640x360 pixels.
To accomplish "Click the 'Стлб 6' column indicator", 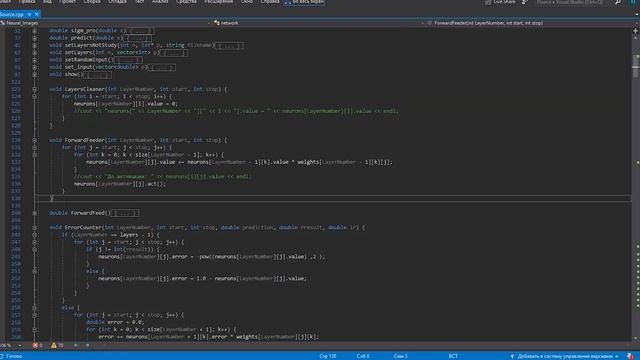I will point(363,356).
